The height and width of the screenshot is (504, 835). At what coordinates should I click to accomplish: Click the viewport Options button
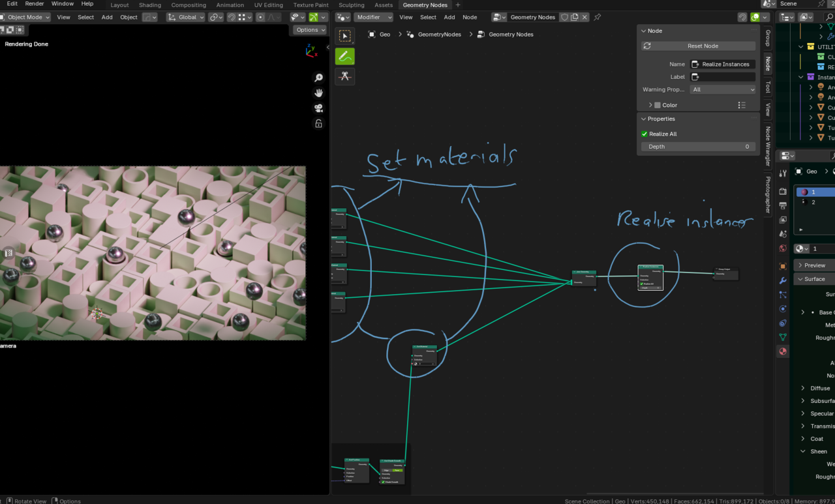click(307, 30)
